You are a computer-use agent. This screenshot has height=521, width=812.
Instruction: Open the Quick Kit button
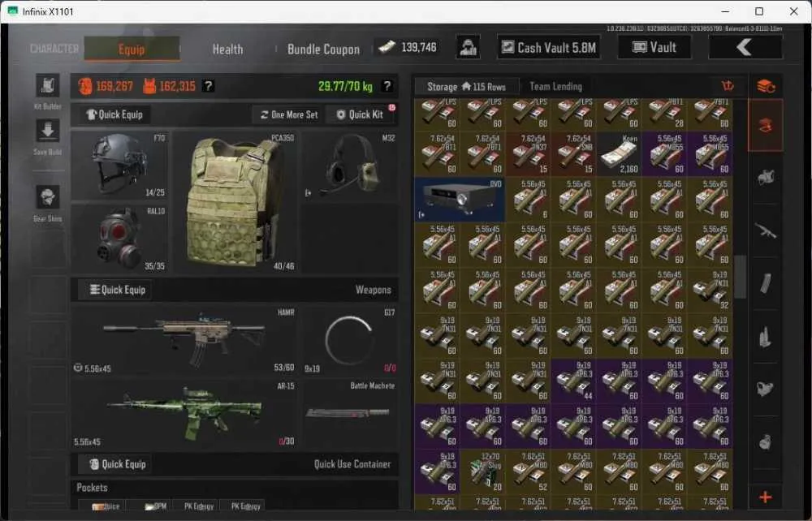[x=361, y=114]
